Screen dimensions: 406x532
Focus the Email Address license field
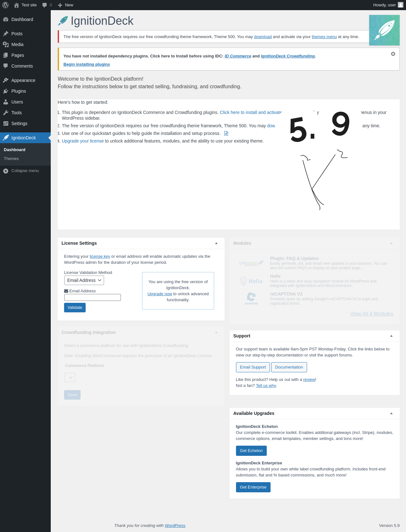pyautogui.click(x=93, y=297)
